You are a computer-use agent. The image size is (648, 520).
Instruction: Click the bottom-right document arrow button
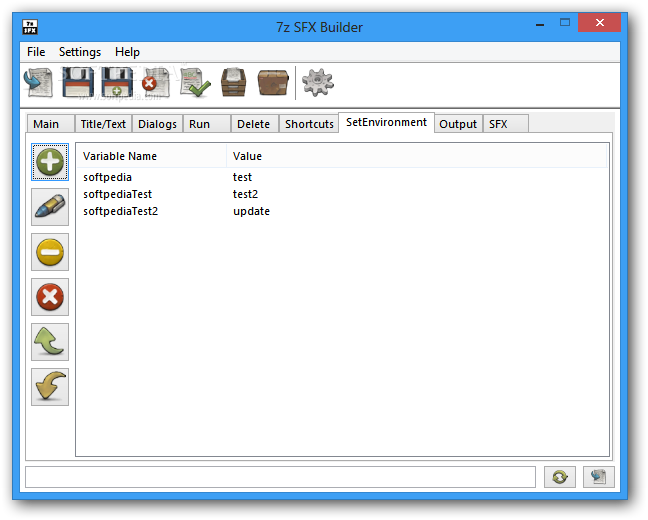point(598,477)
